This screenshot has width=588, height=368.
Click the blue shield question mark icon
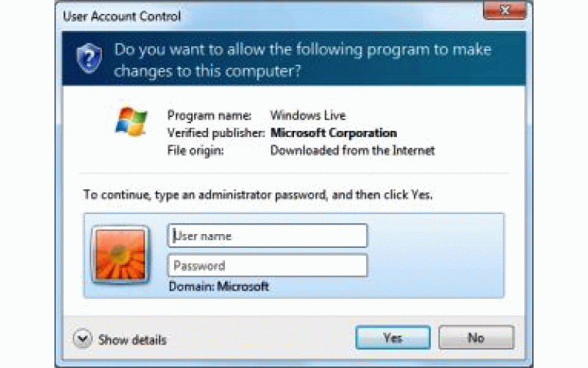coord(89,58)
